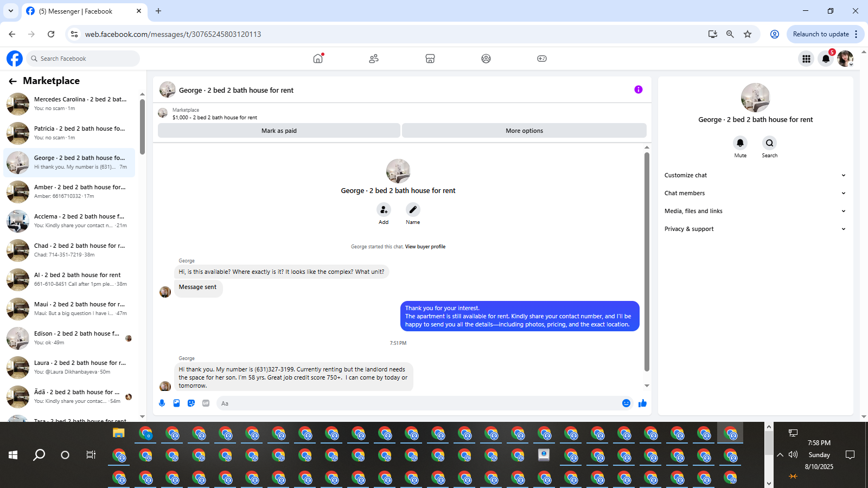The height and width of the screenshot is (488, 868).
Task: Bookmark this page with the star icon
Action: tap(748, 34)
